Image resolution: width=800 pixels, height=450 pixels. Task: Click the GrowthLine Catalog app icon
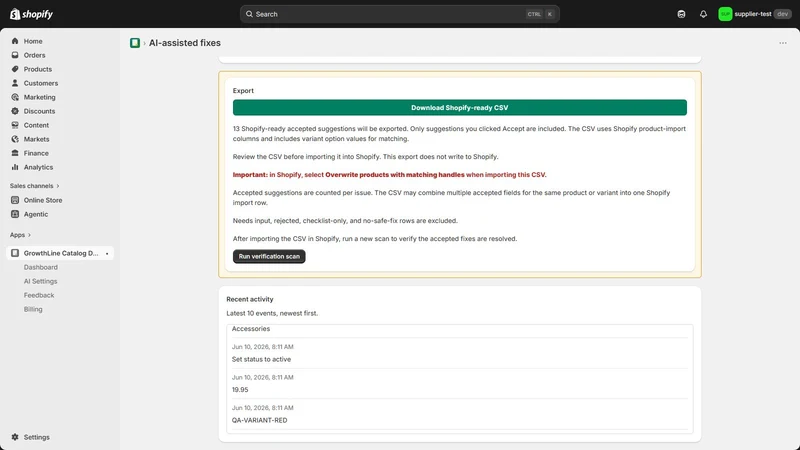15,253
